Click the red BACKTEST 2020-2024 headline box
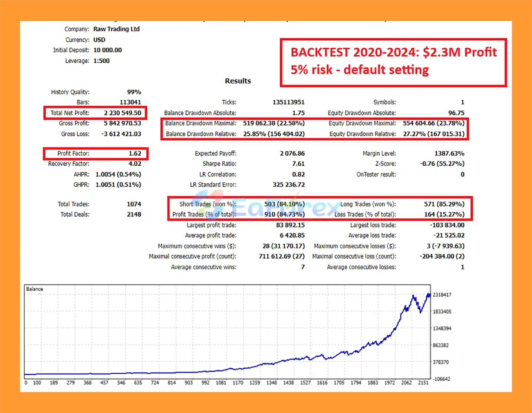This screenshot has width=532, height=413. tap(393, 61)
